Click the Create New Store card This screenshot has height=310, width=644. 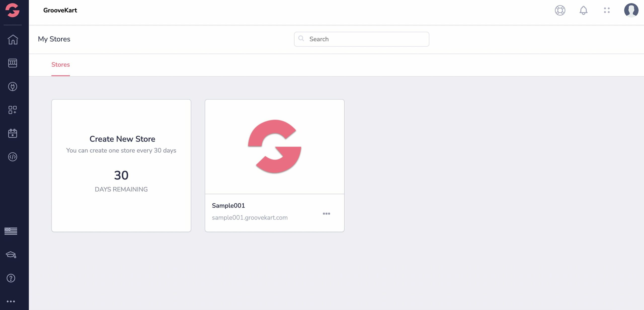pos(121,165)
